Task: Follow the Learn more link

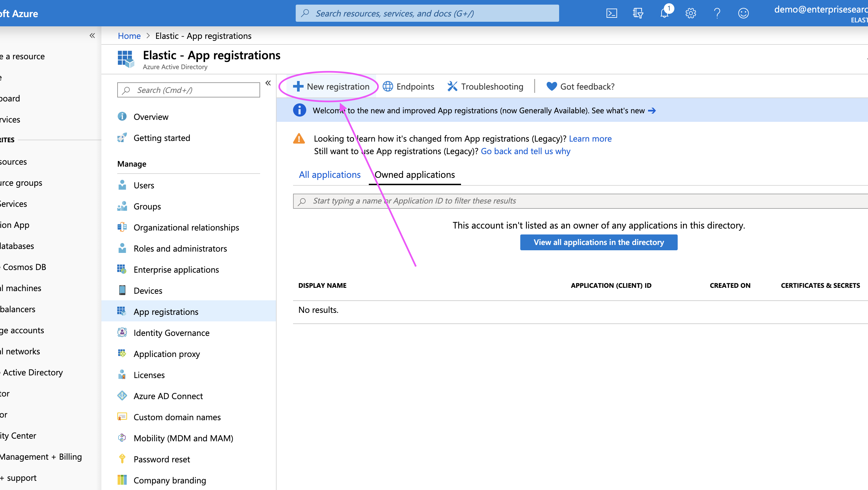Action: tap(590, 139)
